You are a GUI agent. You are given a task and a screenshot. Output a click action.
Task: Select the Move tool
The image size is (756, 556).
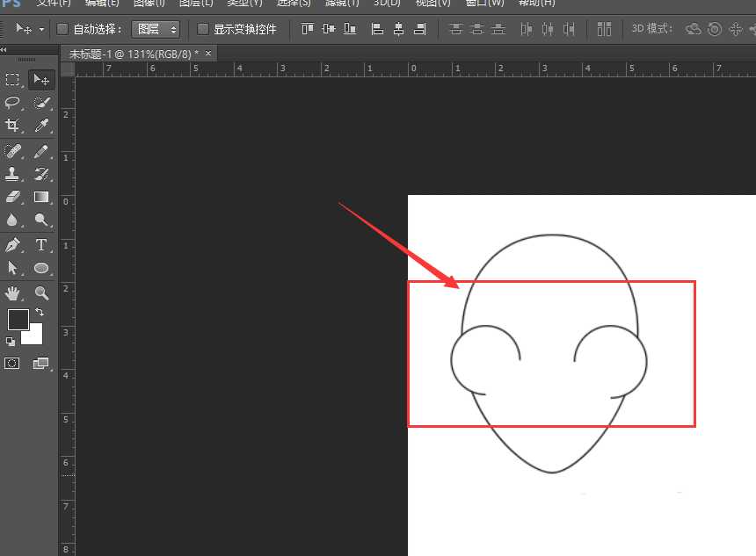tap(41, 79)
